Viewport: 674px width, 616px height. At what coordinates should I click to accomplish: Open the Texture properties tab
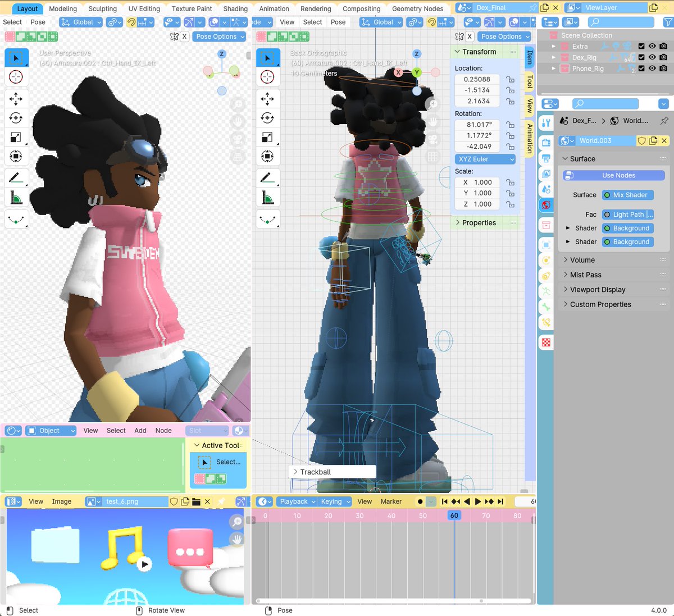(x=546, y=342)
